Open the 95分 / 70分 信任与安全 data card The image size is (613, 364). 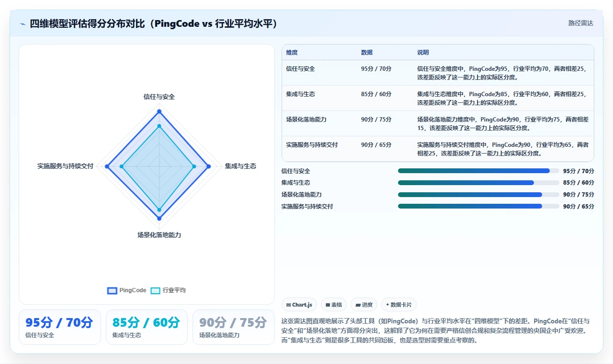click(x=60, y=327)
